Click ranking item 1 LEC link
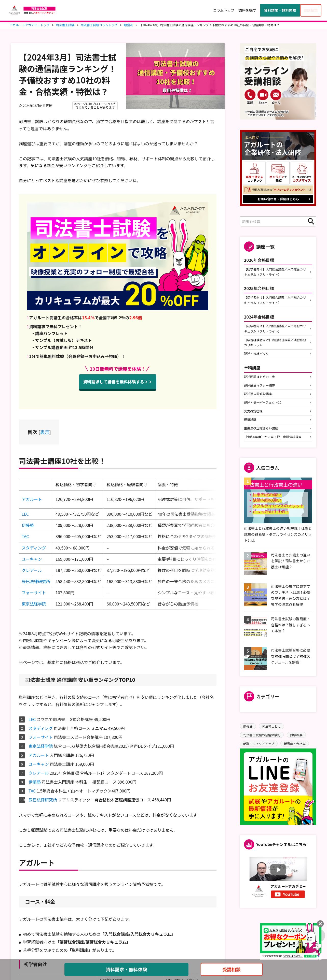Viewport: 327px width, 980px height. pos(32,719)
